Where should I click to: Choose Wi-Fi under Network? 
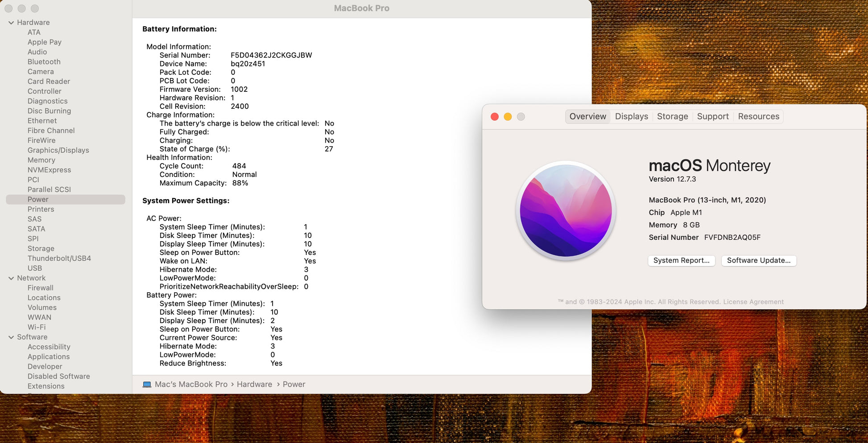[x=37, y=327]
